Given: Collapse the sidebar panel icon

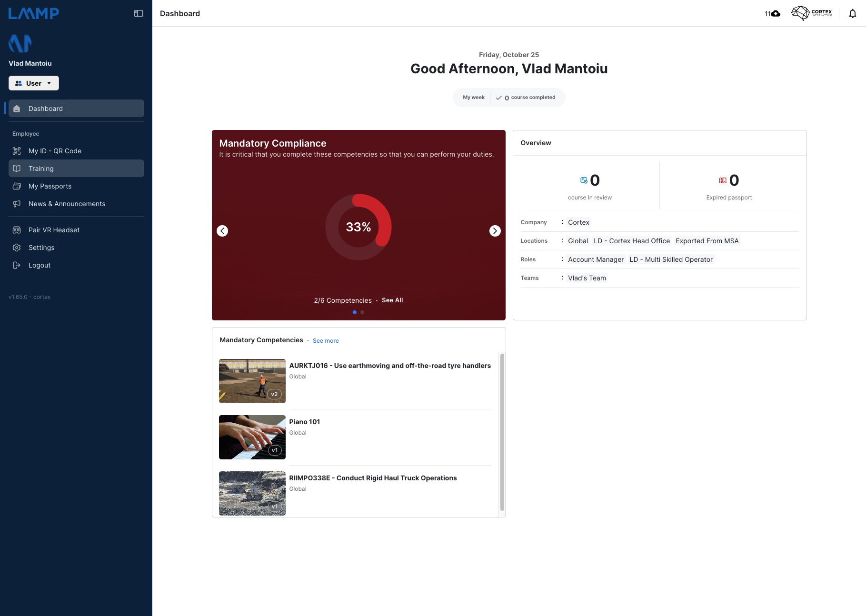Looking at the screenshot, I should click(139, 13).
